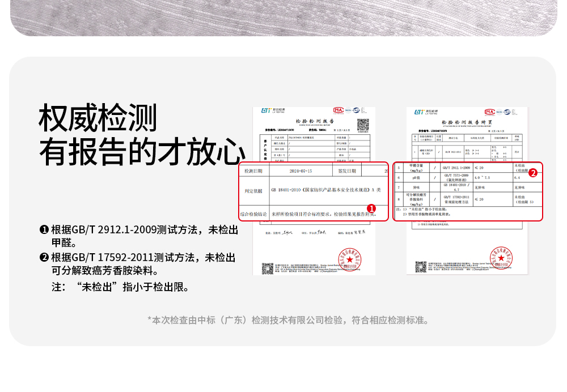Viewport: 567px width, 392px height.
Task: Click the conclusion '来样所检验项目符合标准要求'
Action: tap(302, 214)
